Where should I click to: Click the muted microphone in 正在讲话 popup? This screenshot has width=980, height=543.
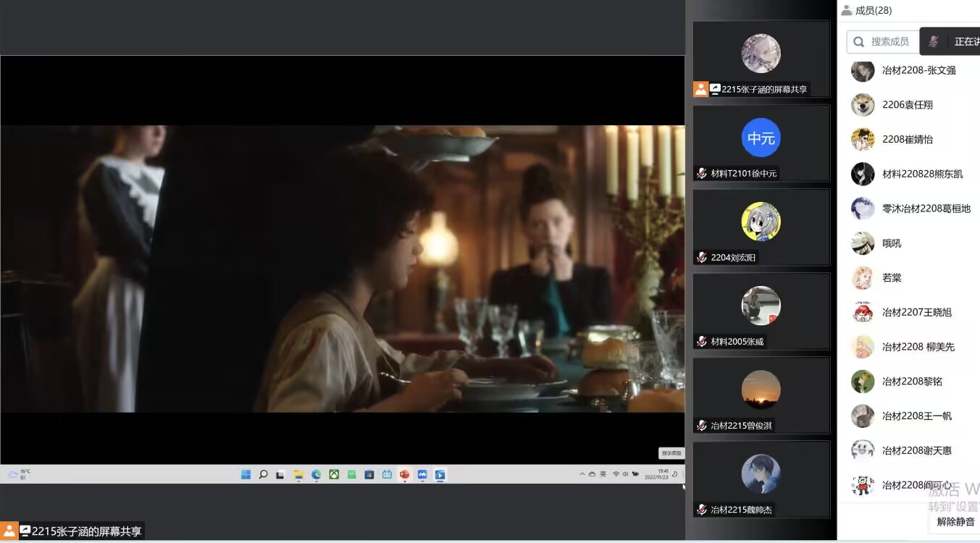click(x=934, y=41)
